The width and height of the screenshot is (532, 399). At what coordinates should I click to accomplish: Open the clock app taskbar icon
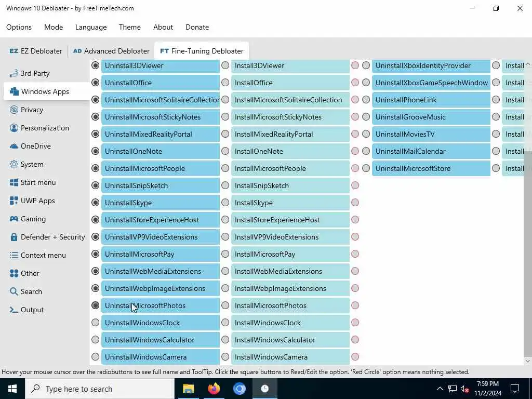pyautogui.click(x=265, y=389)
